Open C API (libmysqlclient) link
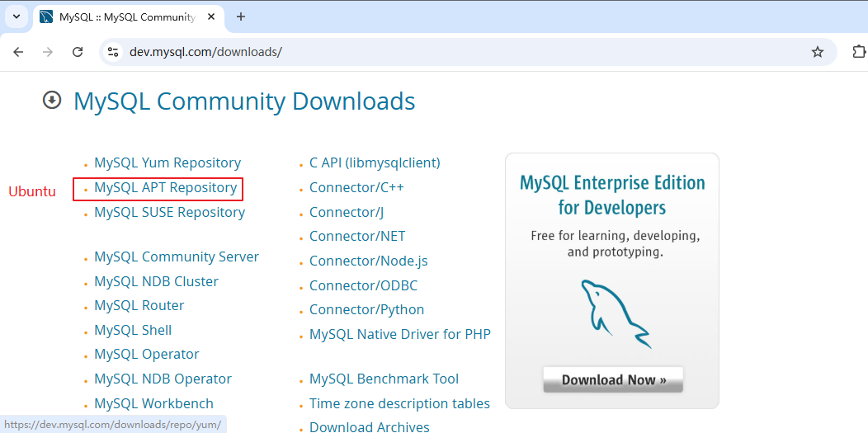 pyautogui.click(x=375, y=163)
